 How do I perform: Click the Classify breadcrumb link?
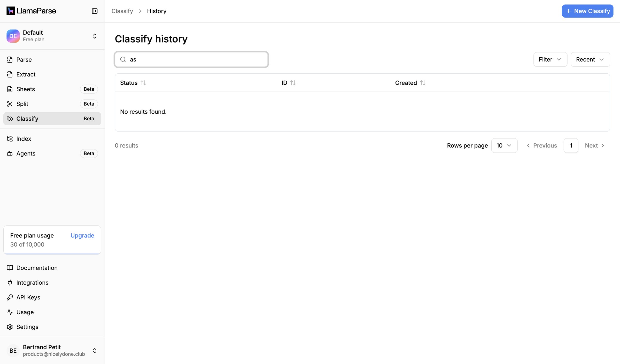(122, 11)
